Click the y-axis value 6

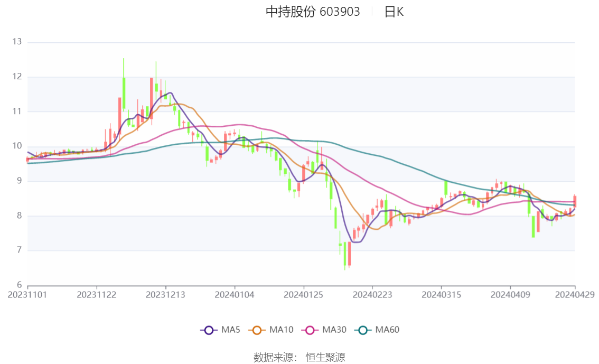[x=20, y=285]
